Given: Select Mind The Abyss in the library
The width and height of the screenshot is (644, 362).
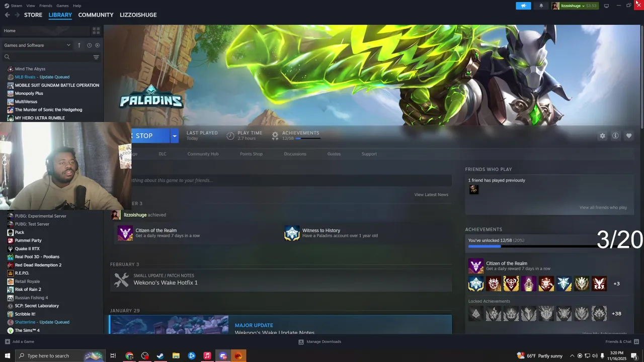Looking at the screenshot, I should [x=30, y=69].
